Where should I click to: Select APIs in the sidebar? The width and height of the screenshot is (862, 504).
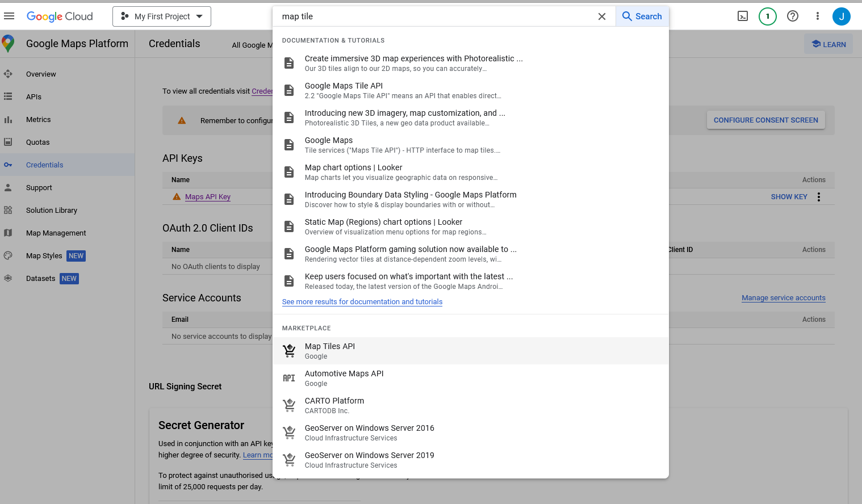tap(34, 96)
